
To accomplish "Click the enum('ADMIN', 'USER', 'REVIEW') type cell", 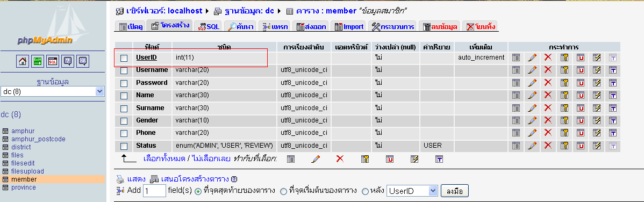I will coord(224,146).
